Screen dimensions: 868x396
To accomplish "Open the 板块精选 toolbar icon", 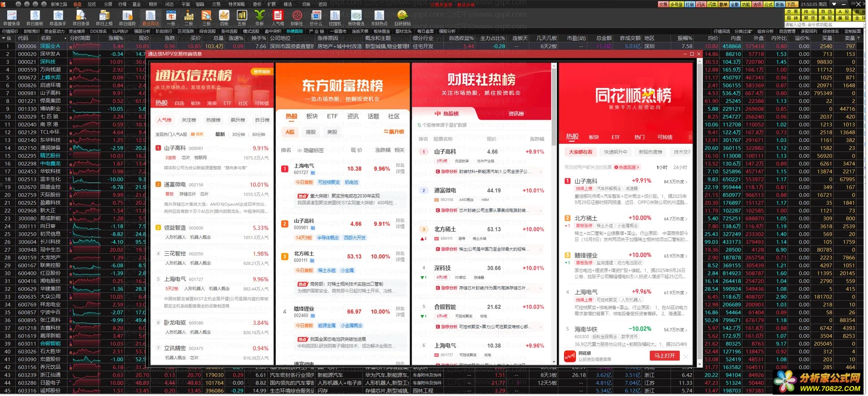I will pos(356,18).
